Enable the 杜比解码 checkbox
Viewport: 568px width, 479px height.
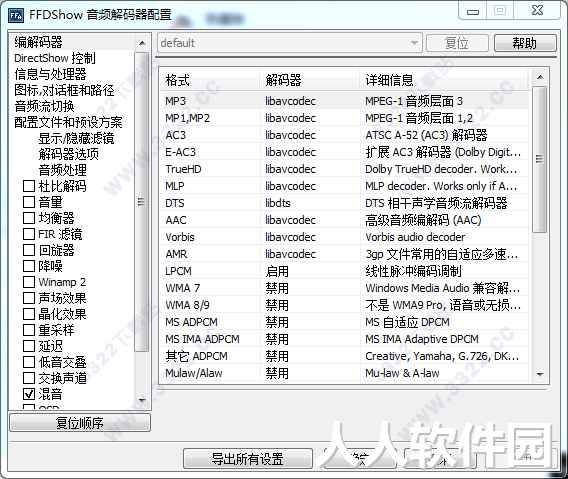coord(29,186)
